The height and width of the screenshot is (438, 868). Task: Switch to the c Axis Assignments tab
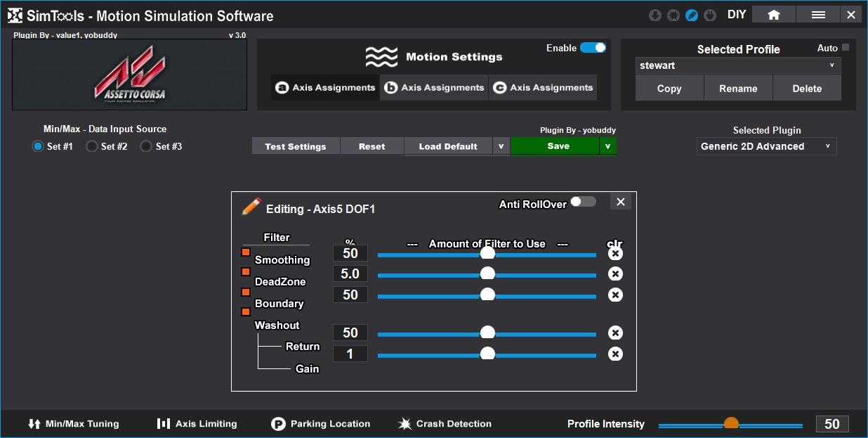point(543,88)
